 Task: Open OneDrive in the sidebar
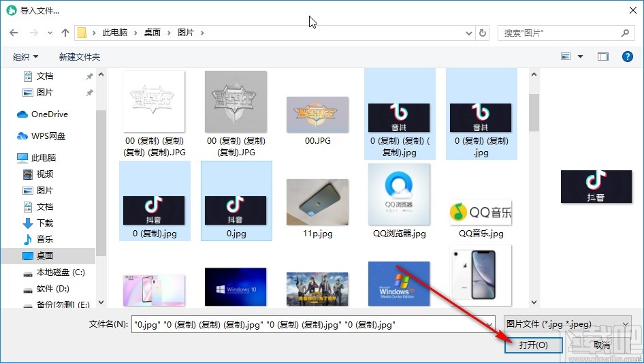pos(43,114)
